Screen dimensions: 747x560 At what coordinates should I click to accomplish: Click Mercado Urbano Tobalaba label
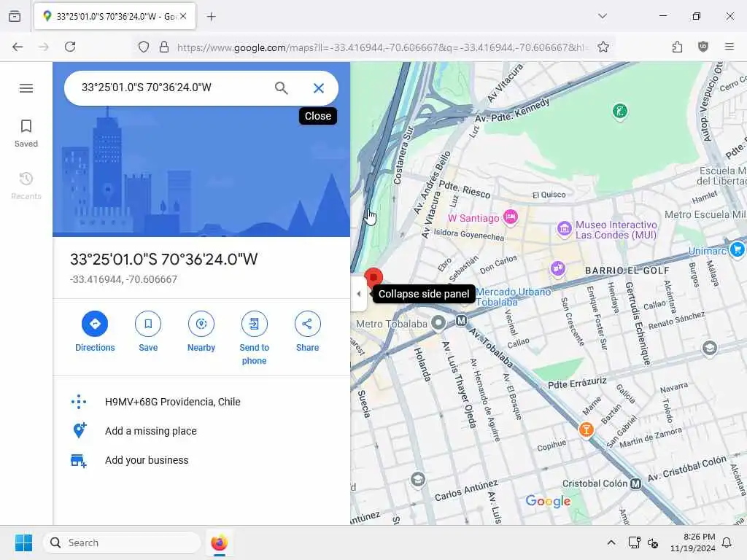click(x=514, y=297)
